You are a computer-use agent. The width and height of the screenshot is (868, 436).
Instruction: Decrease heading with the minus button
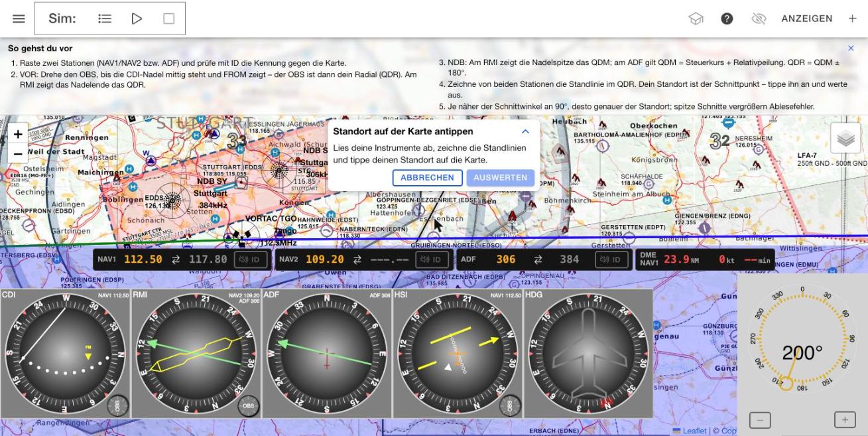tap(760, 419)
